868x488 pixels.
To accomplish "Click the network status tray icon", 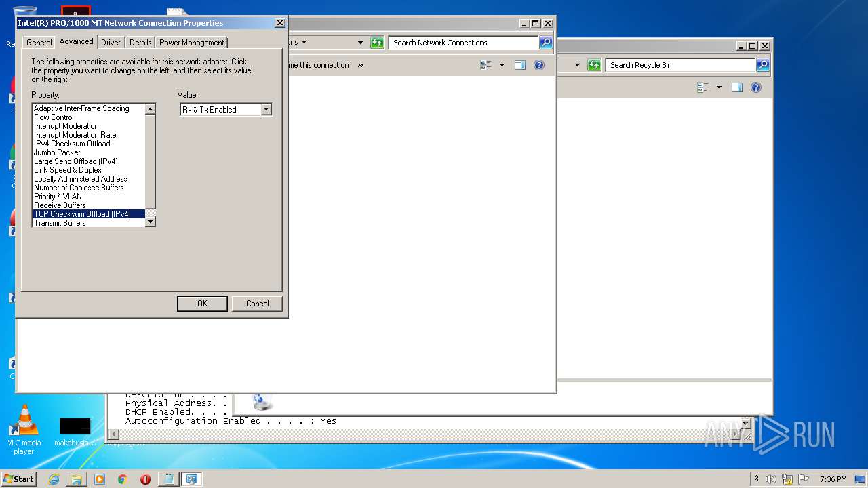I will (x=787, y=479).
